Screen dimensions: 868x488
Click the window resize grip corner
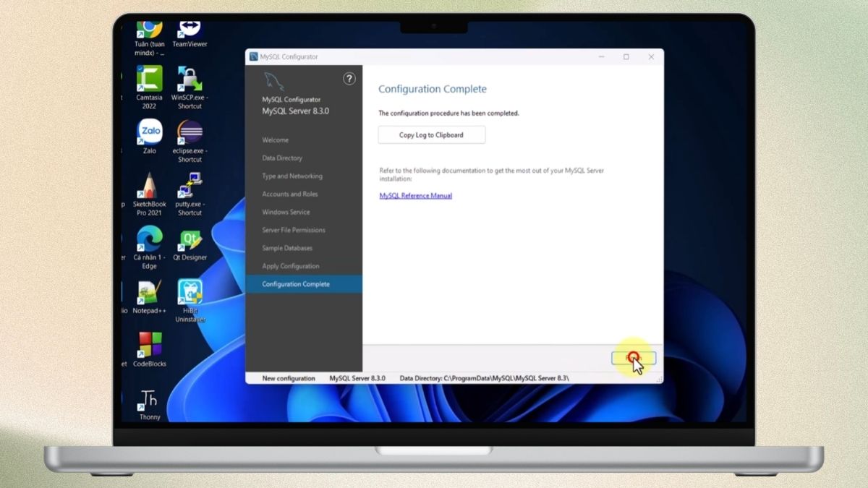[659, 379]
